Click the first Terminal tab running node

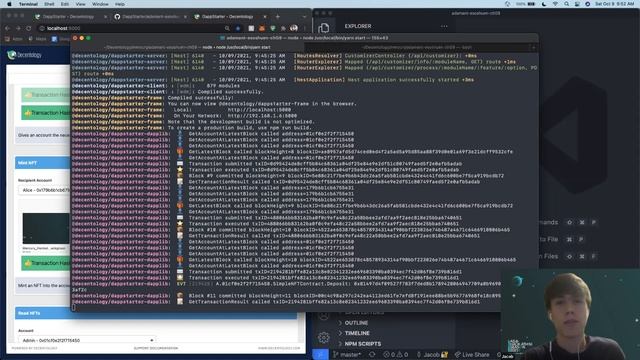(188, 47)
